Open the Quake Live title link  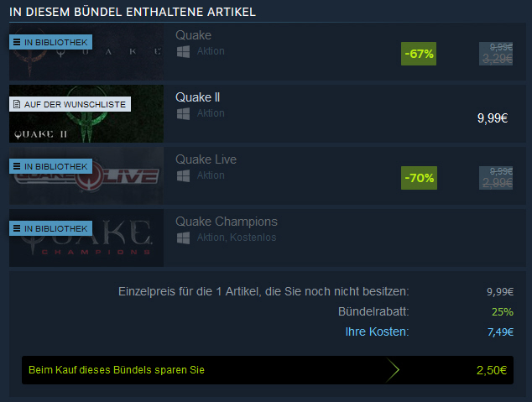pyautogui.click(x=206, y=159)
